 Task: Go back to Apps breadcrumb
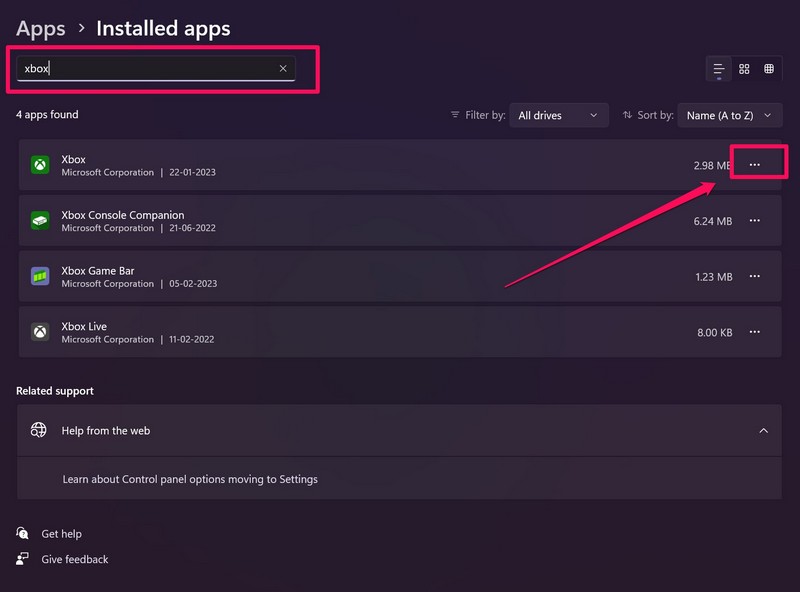pos(41,29)
